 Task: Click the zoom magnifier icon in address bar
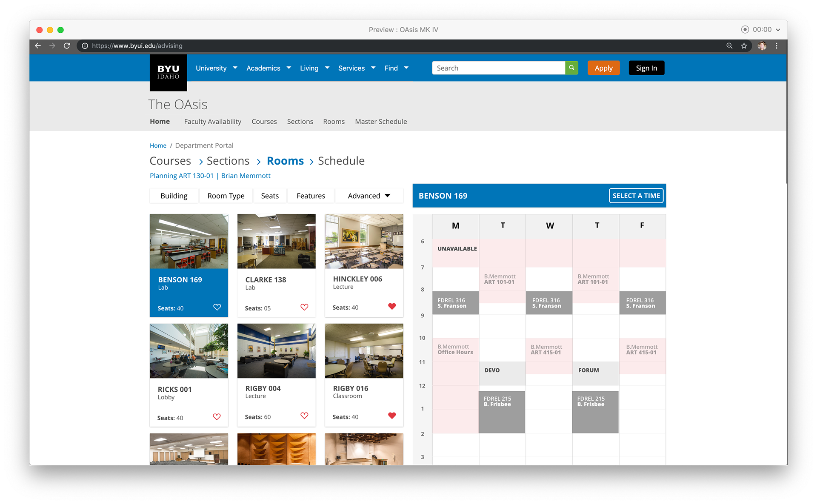click(729, 46)
